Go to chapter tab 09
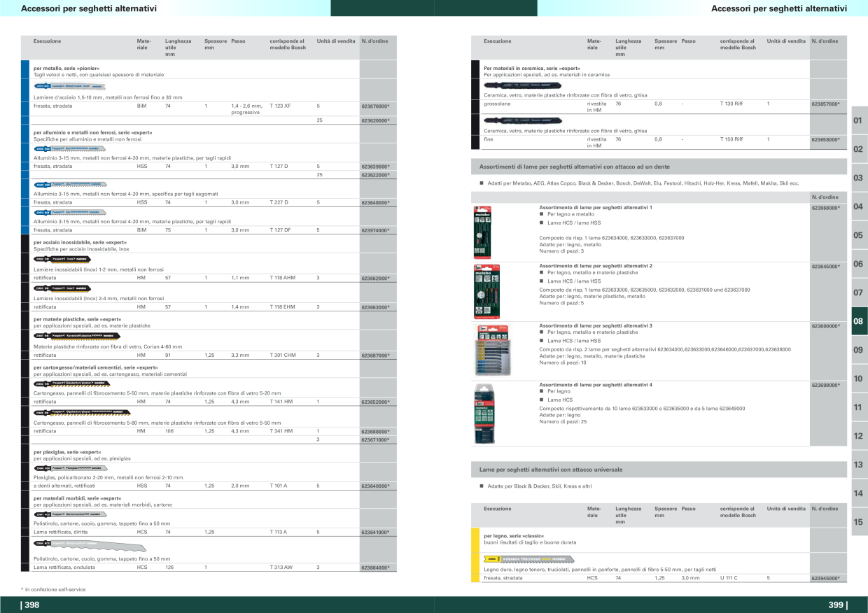868x613 pixels. [x=859, y=350]
